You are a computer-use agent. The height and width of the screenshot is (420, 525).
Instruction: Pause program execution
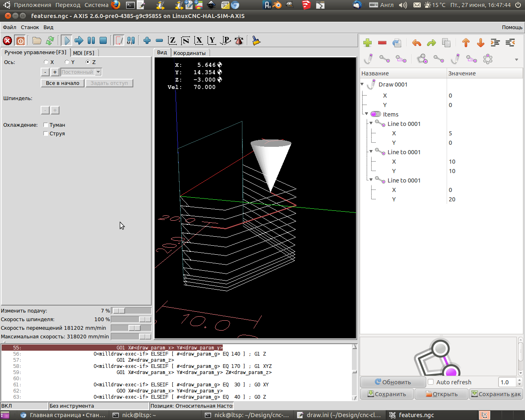tap(91, 41)
